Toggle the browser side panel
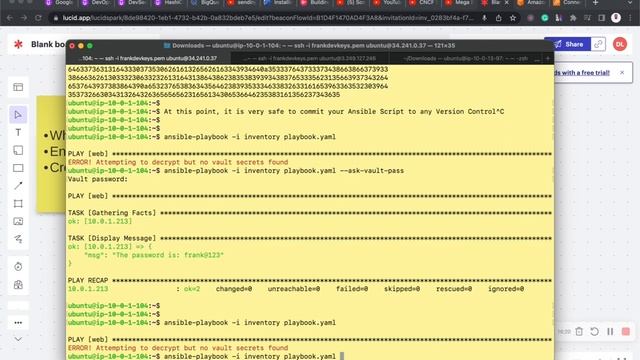Viewport: 640px width, 360px height. tap(602, 18)
